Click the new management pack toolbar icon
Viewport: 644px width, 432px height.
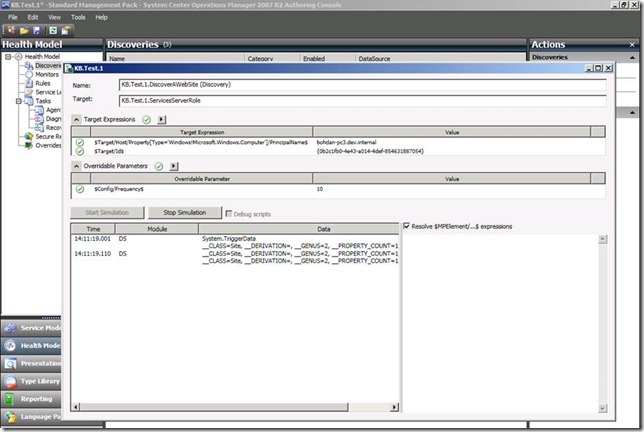(x=10, y=30)
